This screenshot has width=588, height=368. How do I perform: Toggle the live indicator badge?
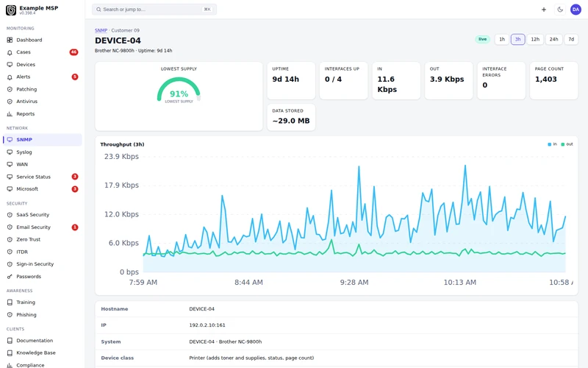click(x=483, y=39)
